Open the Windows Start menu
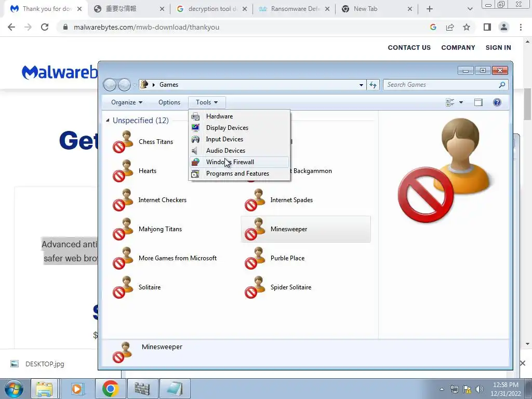Viewport: 532px width, 399px height. pyautogui.click(x=14, y=389)
